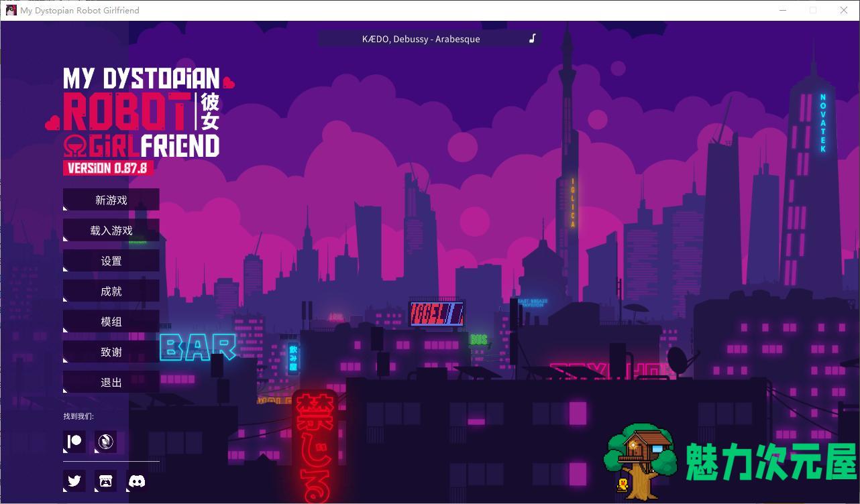This screenshot has width=860, height=504.
Task: View 成就 achievements
Action: pos(111,291)
